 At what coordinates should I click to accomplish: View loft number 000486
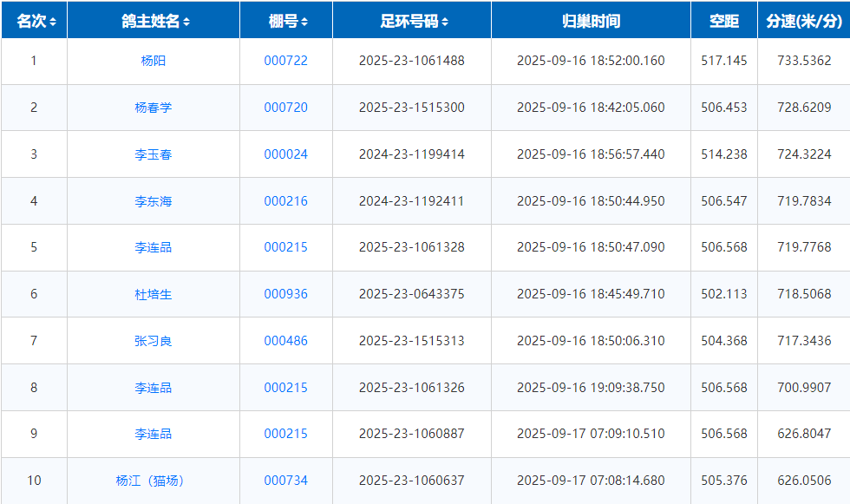coord(285,341)
